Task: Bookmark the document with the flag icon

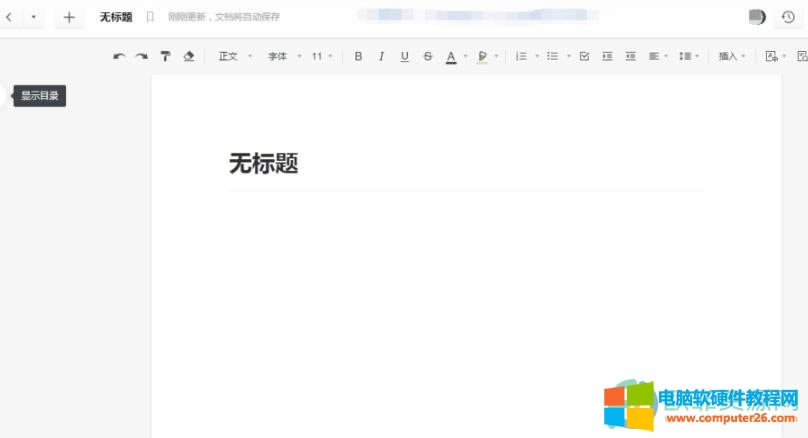Action: tap(150, 17)
